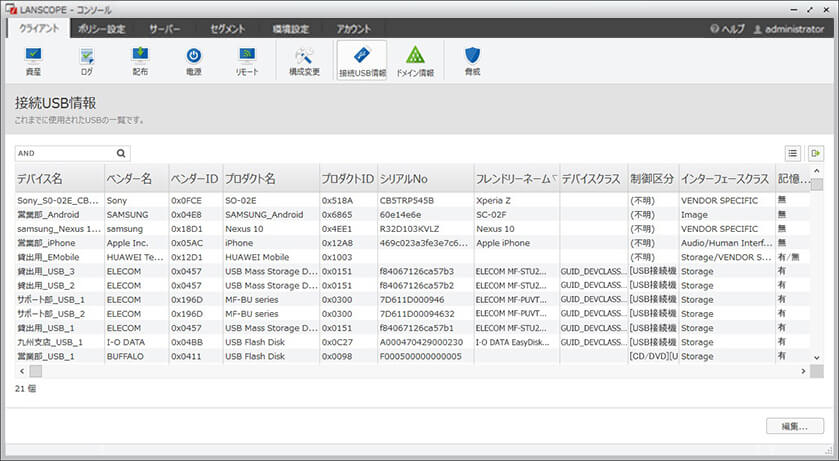Click the search magnifier icon
The width and height of the screenshot is (839, 461).
coord(121,153)
